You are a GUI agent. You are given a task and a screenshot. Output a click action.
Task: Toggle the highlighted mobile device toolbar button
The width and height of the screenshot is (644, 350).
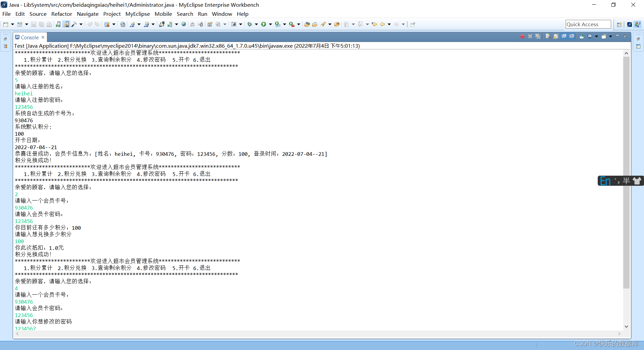tap(66, 24)
